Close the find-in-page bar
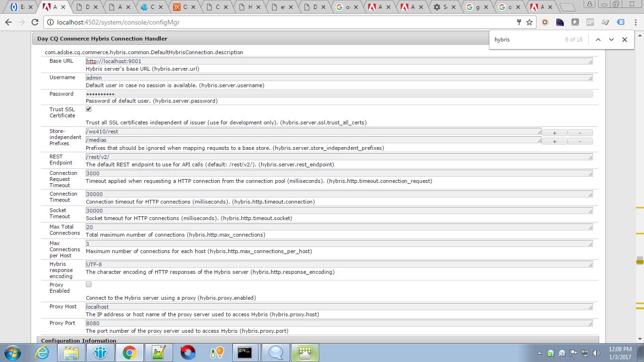The width and height of the screenshot is (644, 362). point(625,40)
